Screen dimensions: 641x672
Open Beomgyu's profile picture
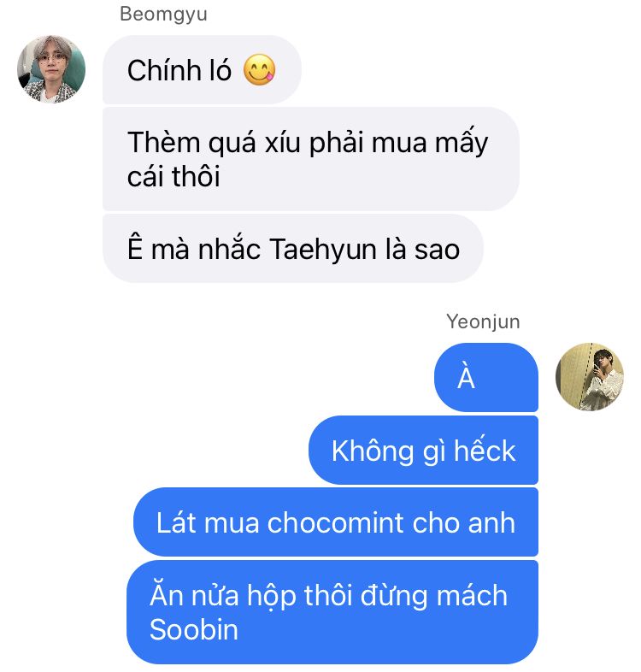[51, 69]
